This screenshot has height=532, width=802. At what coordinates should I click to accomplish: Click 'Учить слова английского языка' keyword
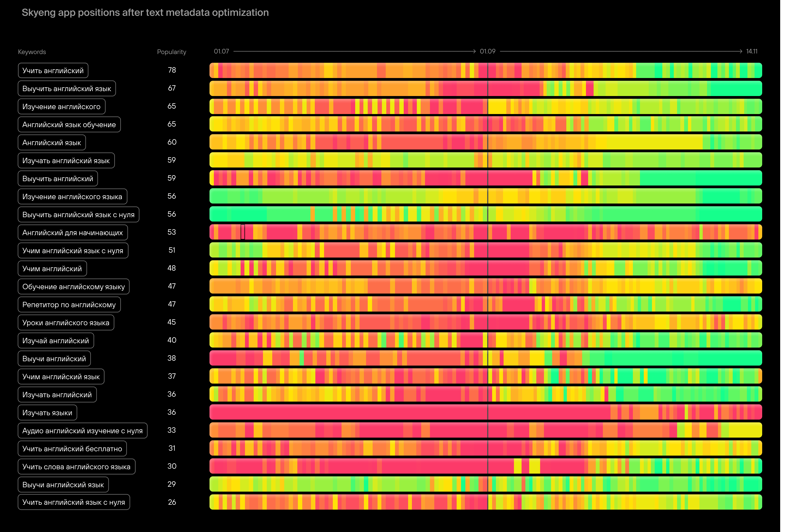pos(76,467)
